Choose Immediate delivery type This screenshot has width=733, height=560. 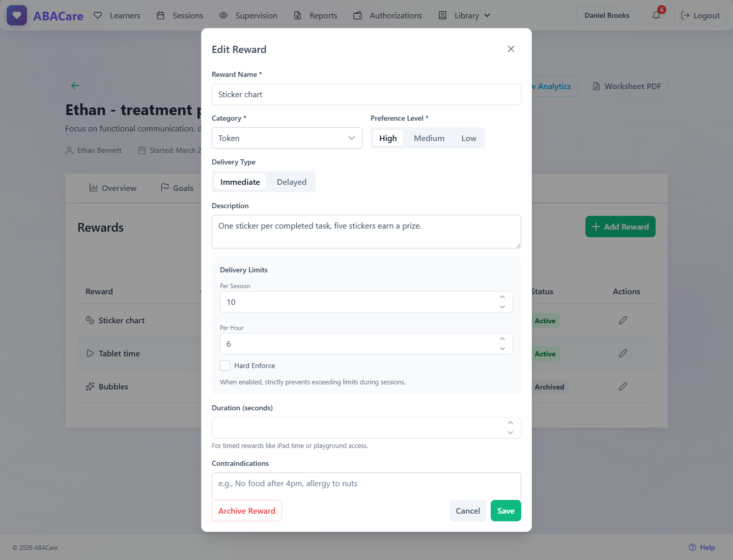pos(240,182)
